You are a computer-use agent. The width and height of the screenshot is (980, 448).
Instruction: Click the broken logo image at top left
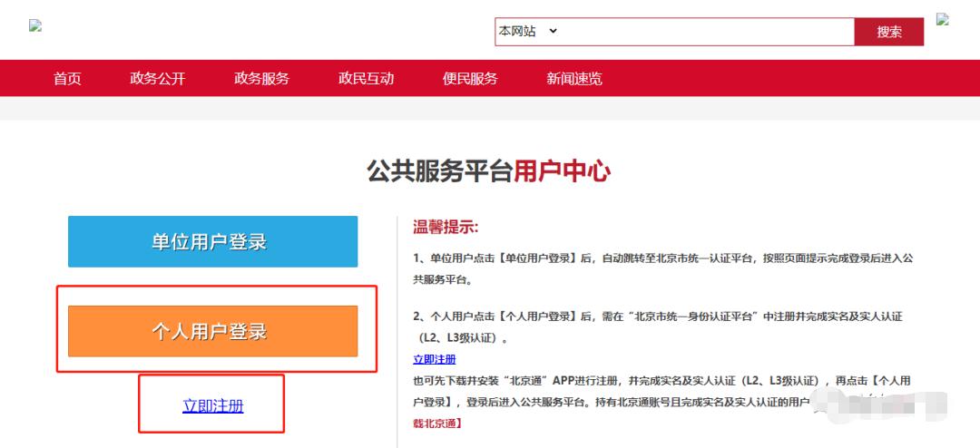35,25
